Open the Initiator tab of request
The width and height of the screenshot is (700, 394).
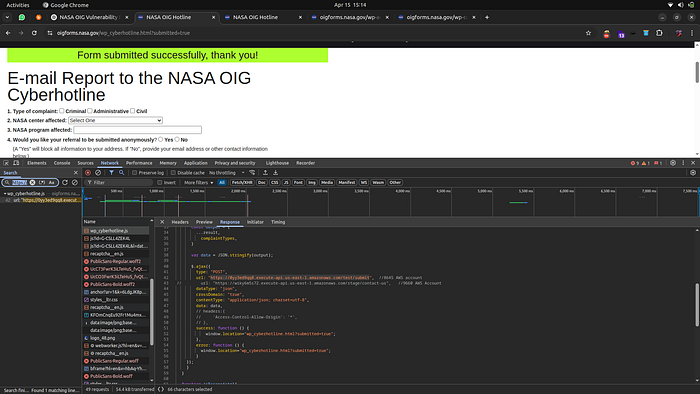point(255,222)
